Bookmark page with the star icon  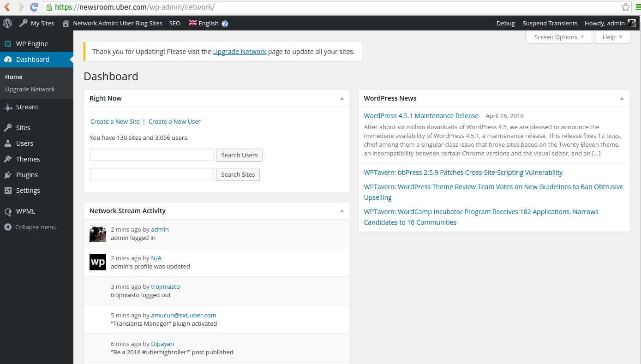tap(625, 7)
